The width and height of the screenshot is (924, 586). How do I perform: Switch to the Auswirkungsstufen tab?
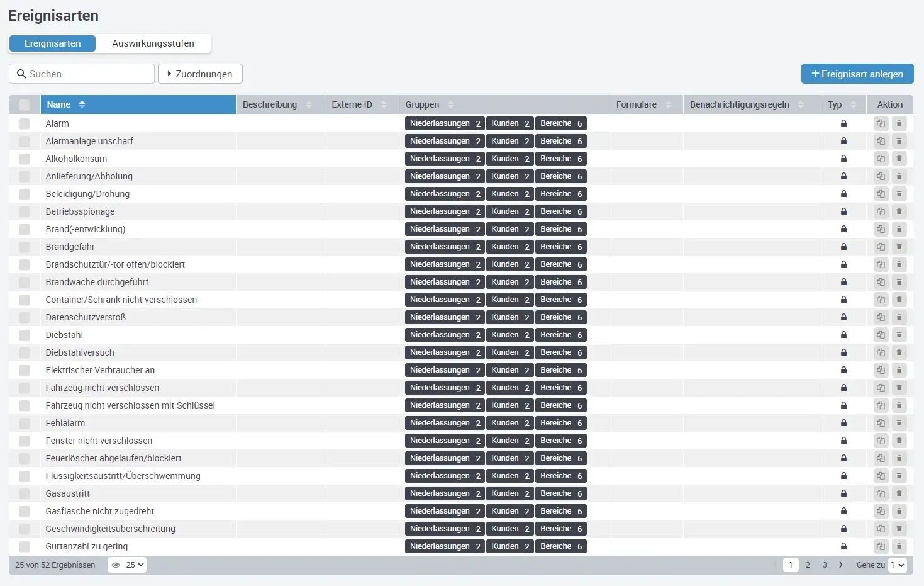tap(153, 43)
